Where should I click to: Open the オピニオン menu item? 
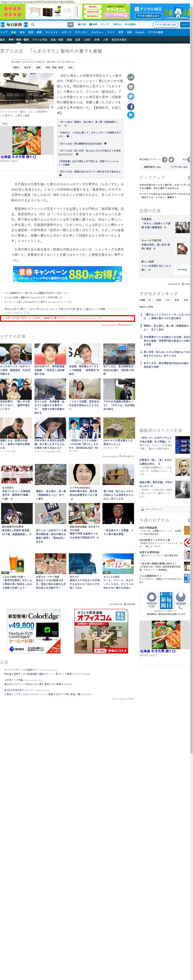tap(81, 32)
